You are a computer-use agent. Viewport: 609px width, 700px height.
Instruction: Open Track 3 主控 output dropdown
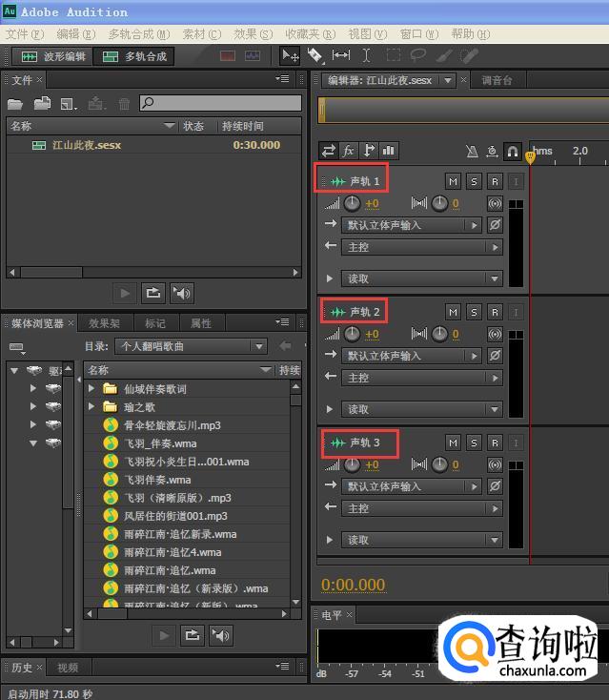coord(422,508)
